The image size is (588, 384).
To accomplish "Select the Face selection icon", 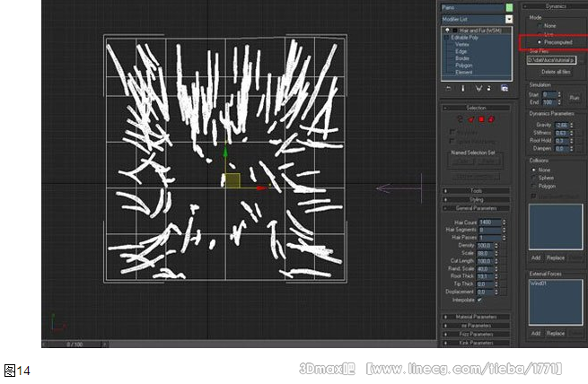I will coord(469,118).
